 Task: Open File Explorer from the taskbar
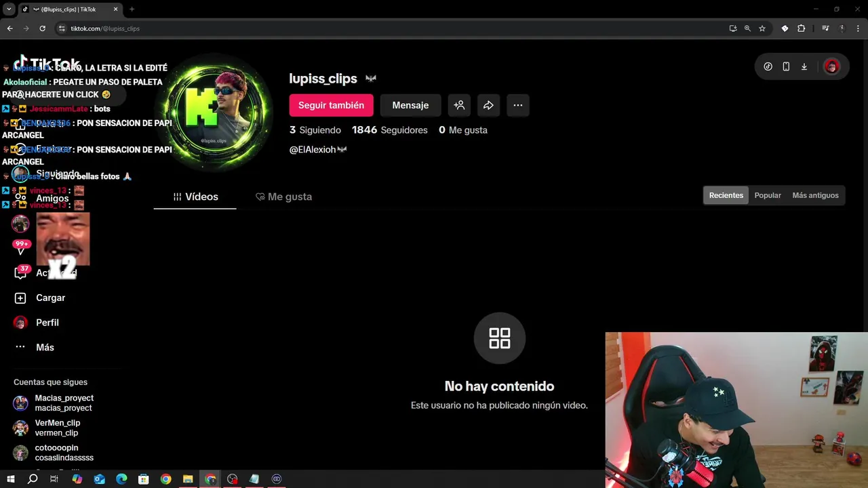coord(188,479)
